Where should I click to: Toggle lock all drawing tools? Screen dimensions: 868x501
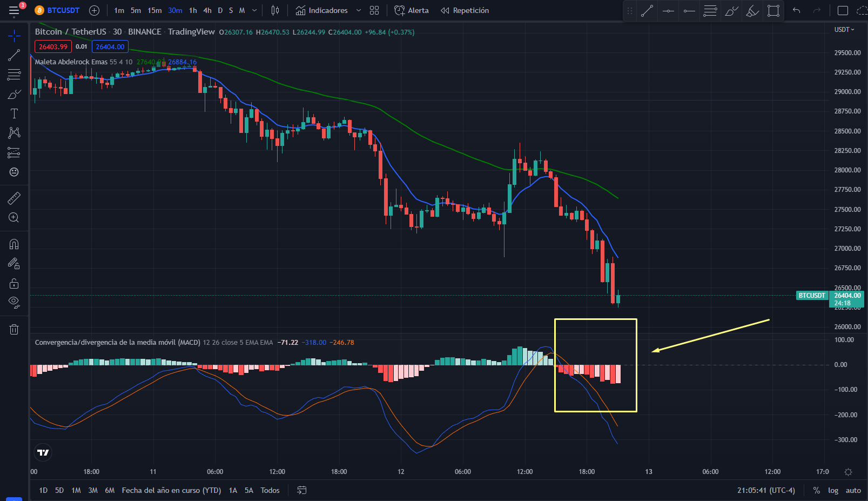click(14, 283)
